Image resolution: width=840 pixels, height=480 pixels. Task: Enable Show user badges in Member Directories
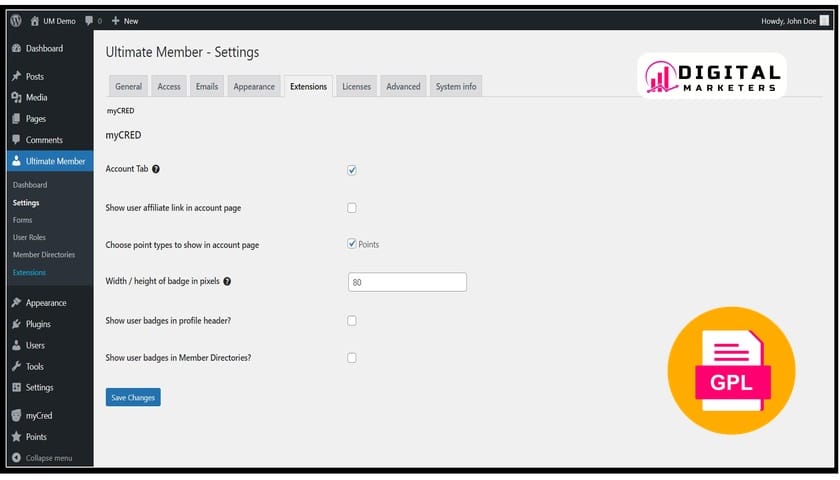click(352, 358)
